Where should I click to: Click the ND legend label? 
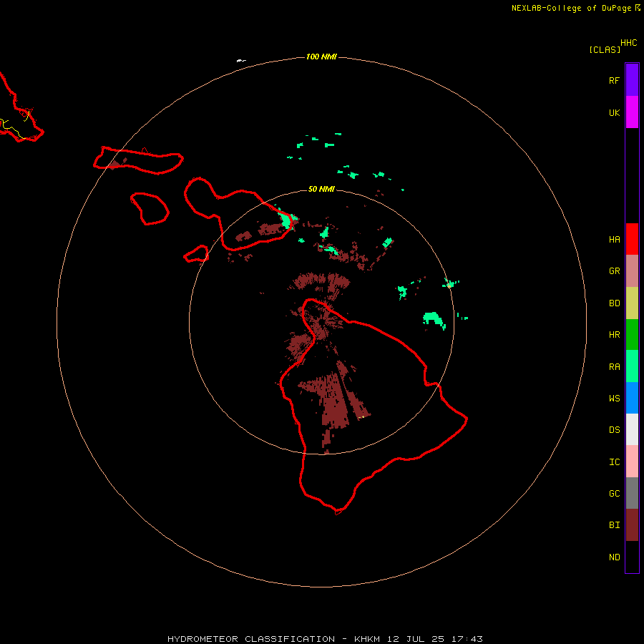pyautogui.click(x=614, y=557)
